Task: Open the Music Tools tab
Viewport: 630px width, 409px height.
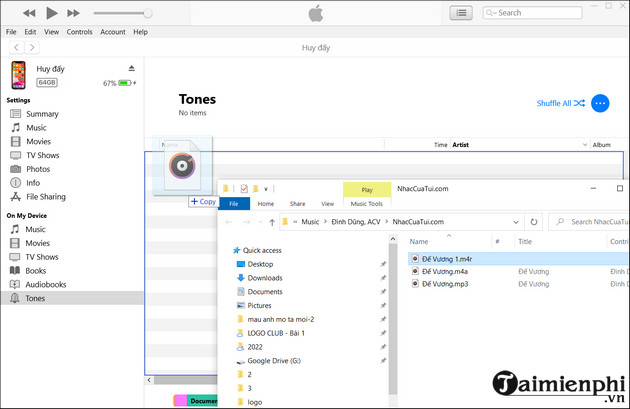Action: tap(366, 204)
